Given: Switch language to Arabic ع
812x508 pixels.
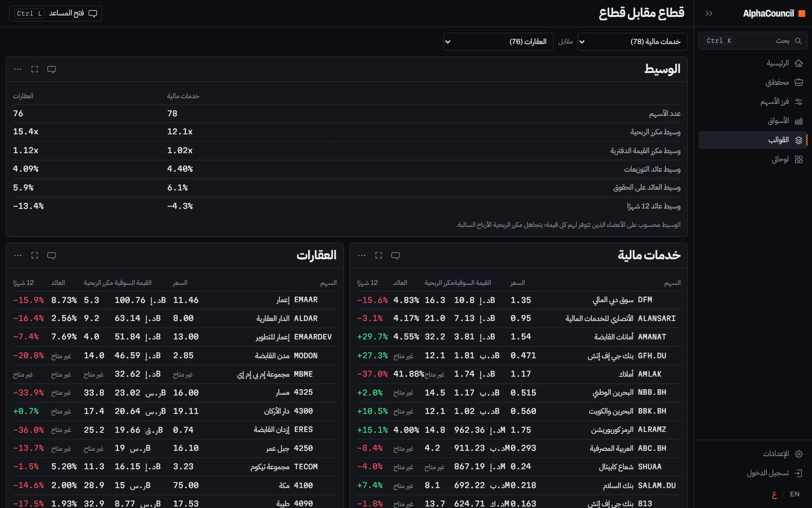Looking at the screenshot, I should pos(774,494).
